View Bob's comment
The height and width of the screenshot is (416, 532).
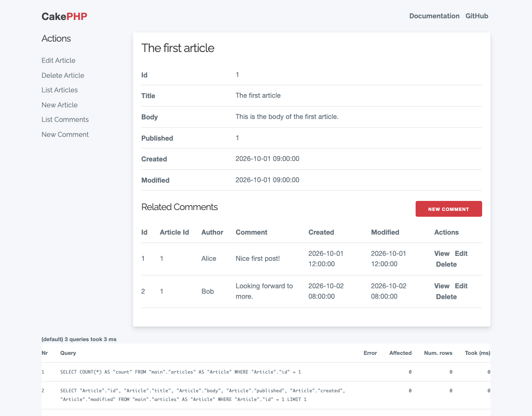pos(442,286)
